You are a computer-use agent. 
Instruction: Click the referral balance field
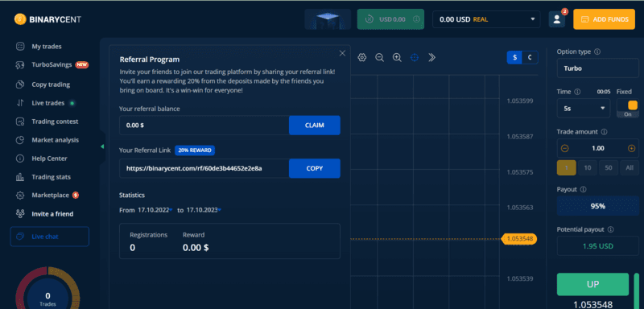pyautogui.click(x=204, y=126)
